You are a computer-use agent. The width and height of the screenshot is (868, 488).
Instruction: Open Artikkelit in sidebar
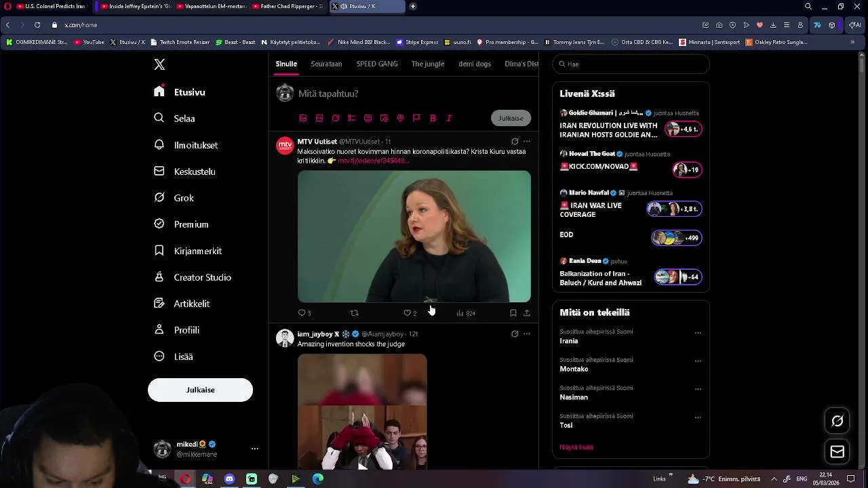(182, 304)
